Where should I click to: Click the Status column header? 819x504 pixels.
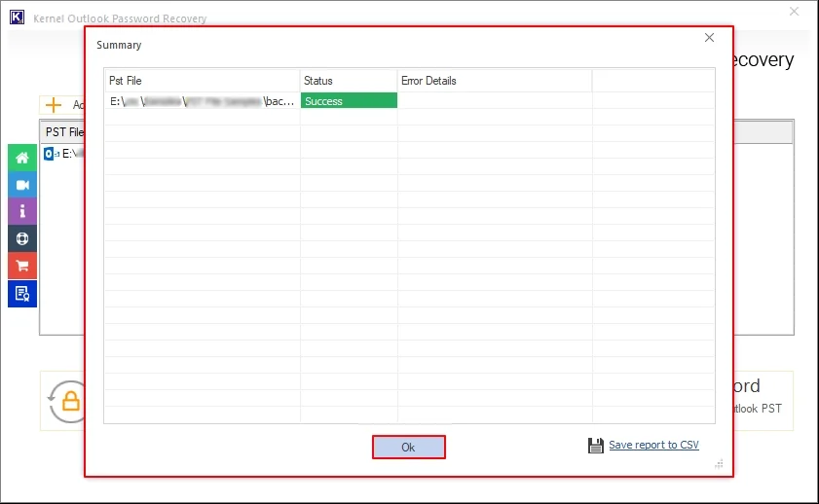pos(349,81)
